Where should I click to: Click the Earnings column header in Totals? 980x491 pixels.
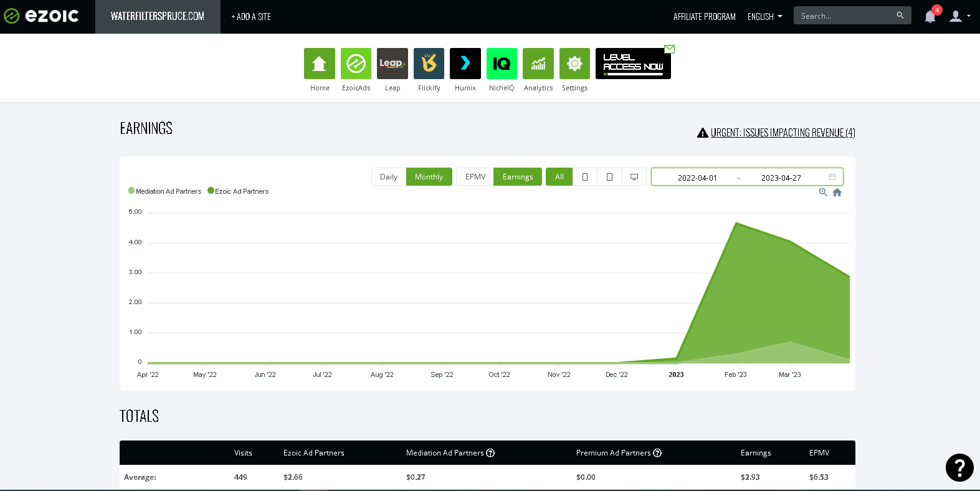(x=756, y=453)
